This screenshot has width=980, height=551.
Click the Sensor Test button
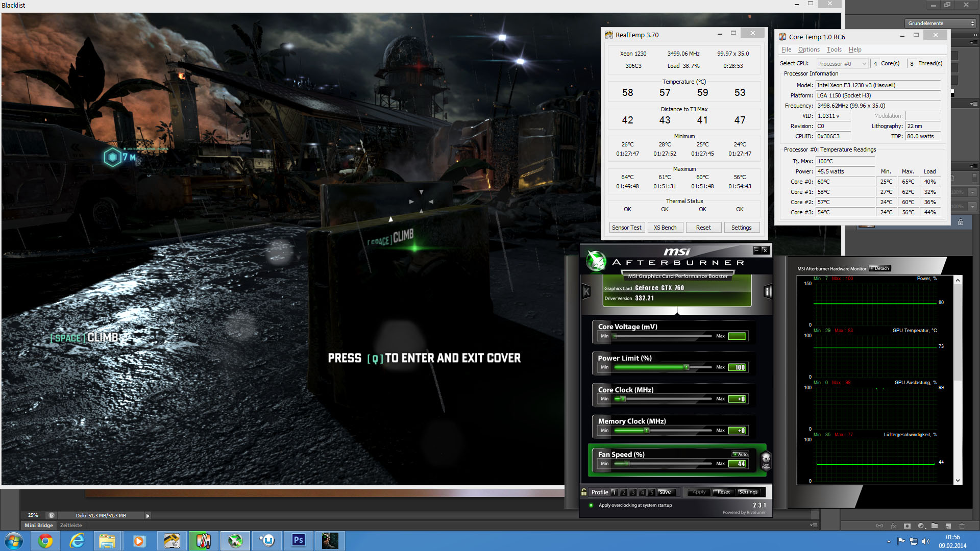(x=626, y=228)
